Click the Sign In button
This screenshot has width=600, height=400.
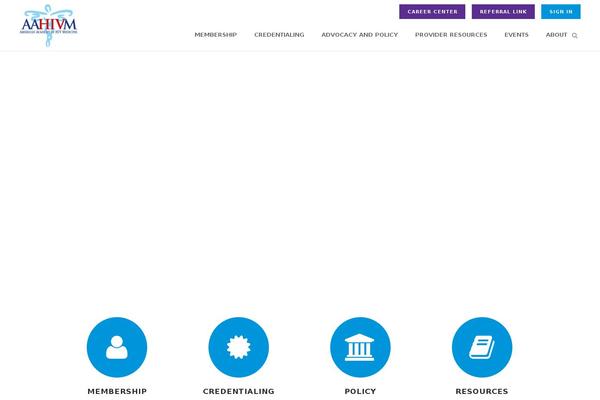click(x=561, y=12)
